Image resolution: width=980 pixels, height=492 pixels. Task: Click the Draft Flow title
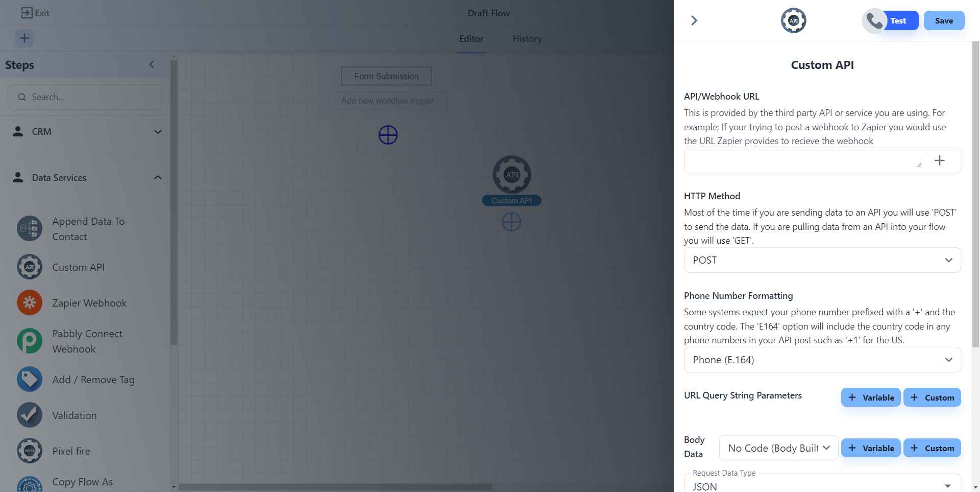tap(488, 13)
